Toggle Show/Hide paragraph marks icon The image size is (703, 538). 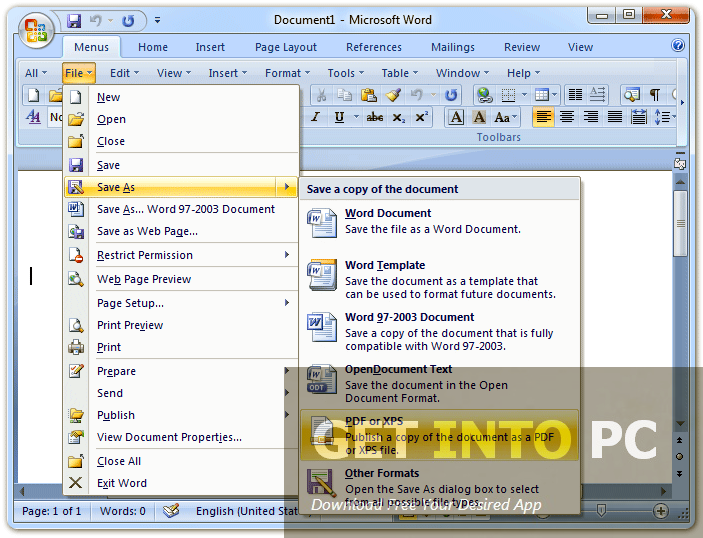pos(655,95)
